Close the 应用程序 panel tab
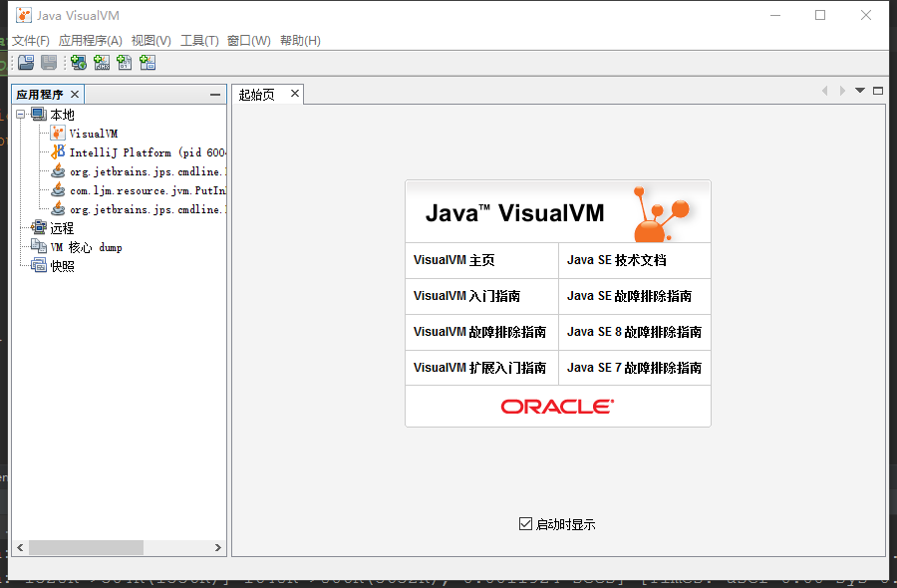Viewport: 897px width, 588px height. click(75, 94)
